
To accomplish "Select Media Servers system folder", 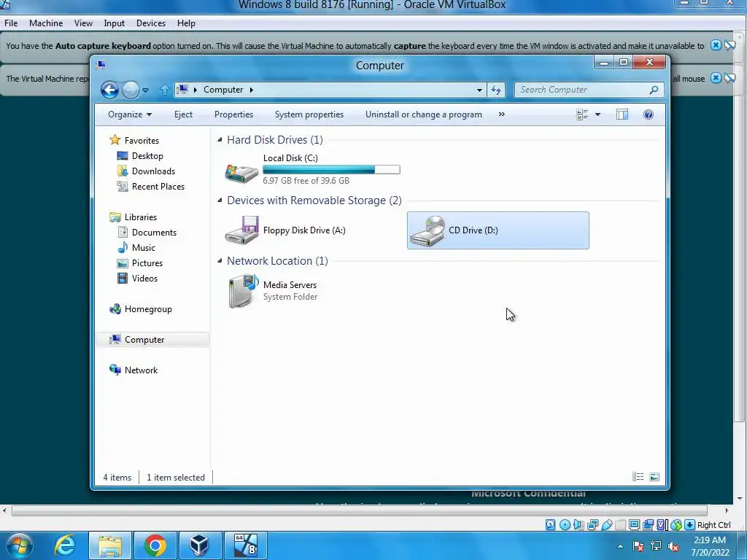I will click(271, 291).
